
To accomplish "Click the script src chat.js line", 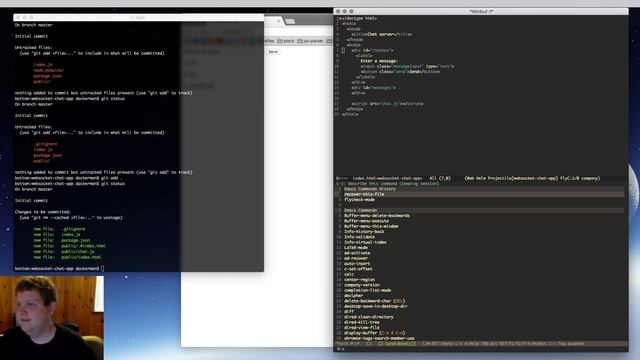I will click(387, 103).
